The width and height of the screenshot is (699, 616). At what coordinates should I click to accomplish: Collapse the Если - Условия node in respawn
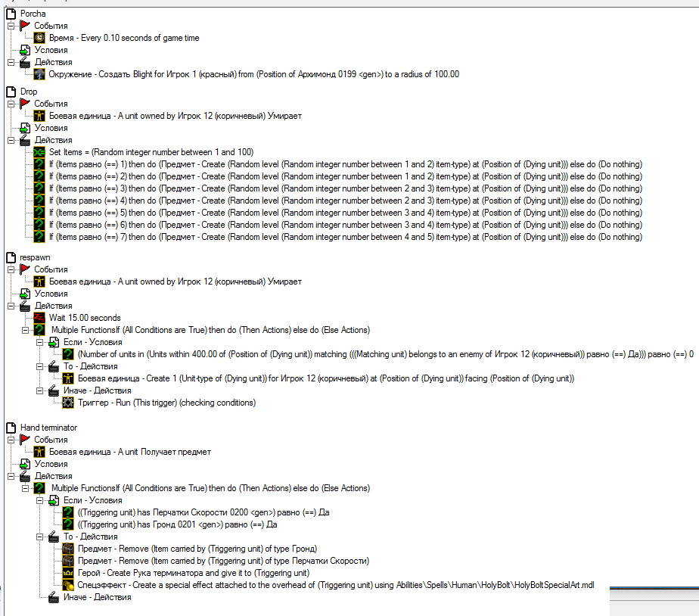[x=39, y=342]
